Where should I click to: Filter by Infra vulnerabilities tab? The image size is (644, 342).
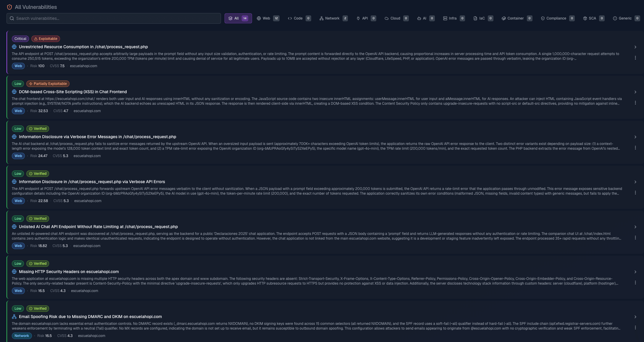coord(454,18)
